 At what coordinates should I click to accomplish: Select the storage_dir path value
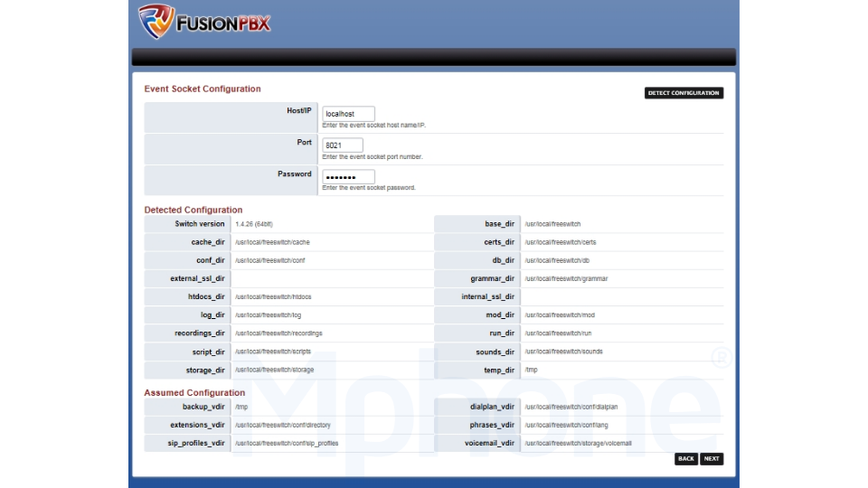(x=275, y=371)
